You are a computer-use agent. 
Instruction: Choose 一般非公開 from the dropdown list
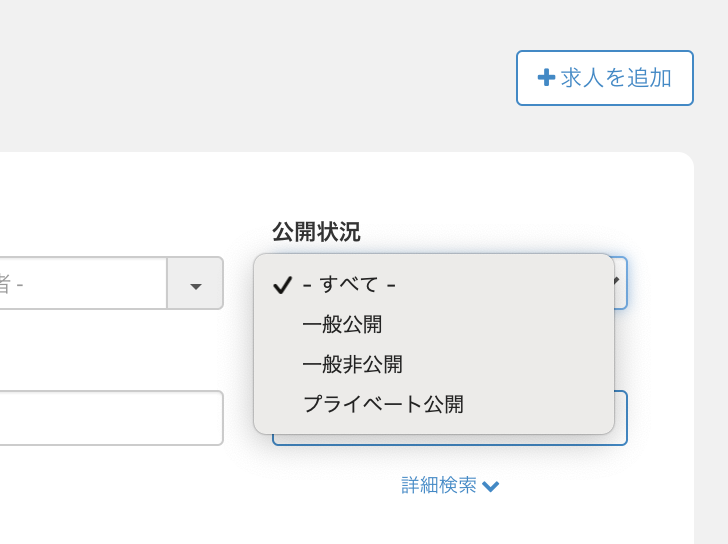pos(352,365)
